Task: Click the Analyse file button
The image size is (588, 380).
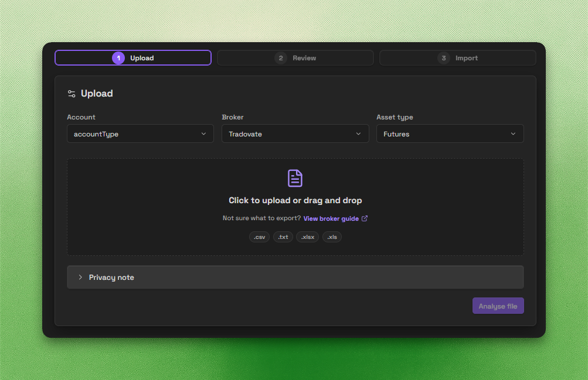Action: (x=498, y=306)
